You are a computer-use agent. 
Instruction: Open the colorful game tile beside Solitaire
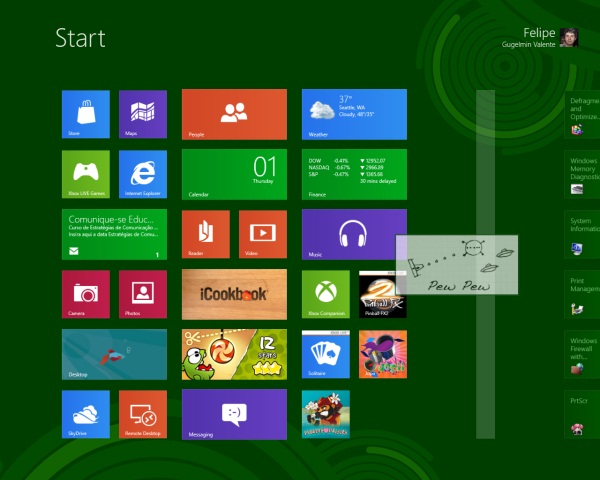[x=383, y=354]
